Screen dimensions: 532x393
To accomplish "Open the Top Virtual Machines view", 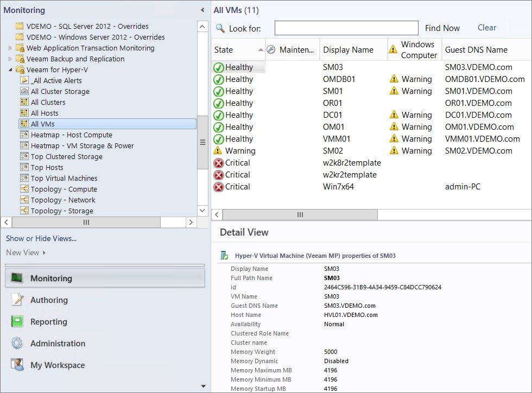I will click(64, 178).
